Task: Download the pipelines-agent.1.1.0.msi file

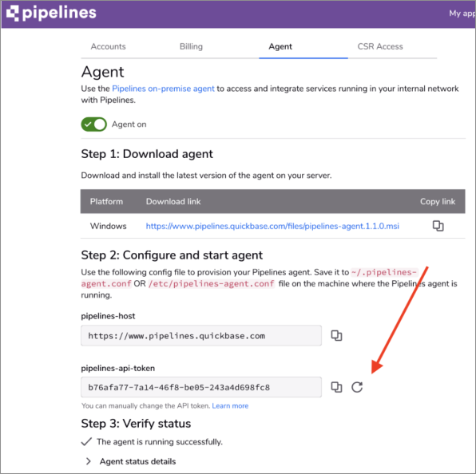Action: [x=272, y=227]
